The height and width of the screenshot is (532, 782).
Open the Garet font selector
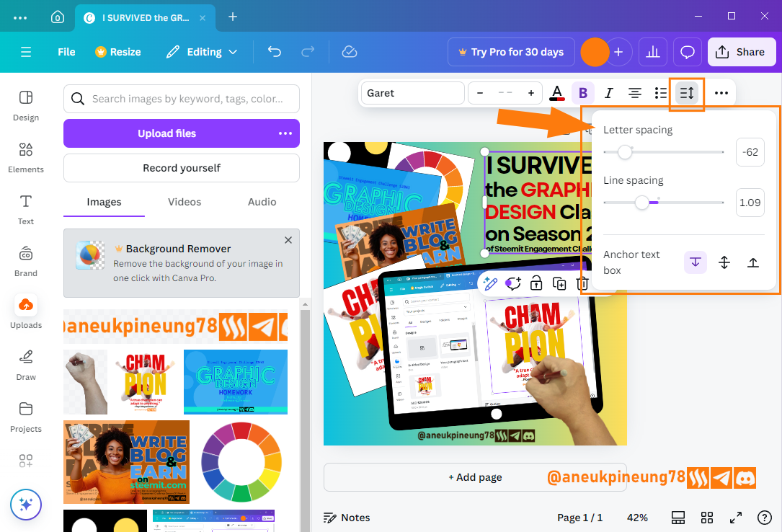tap(413, 93)
